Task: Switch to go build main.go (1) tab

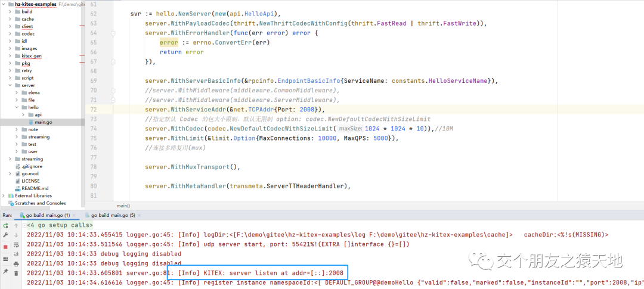Action: (x=48, y=216)
